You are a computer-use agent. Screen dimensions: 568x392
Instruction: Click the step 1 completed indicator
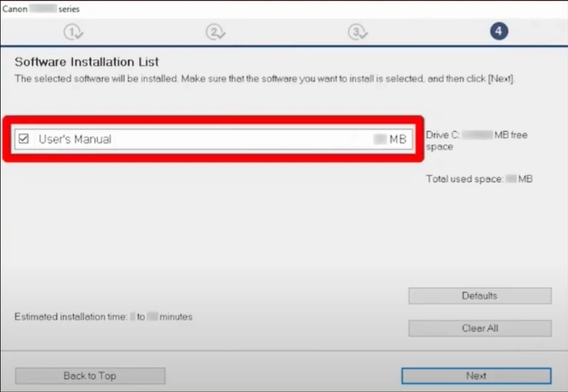(74, 32)
